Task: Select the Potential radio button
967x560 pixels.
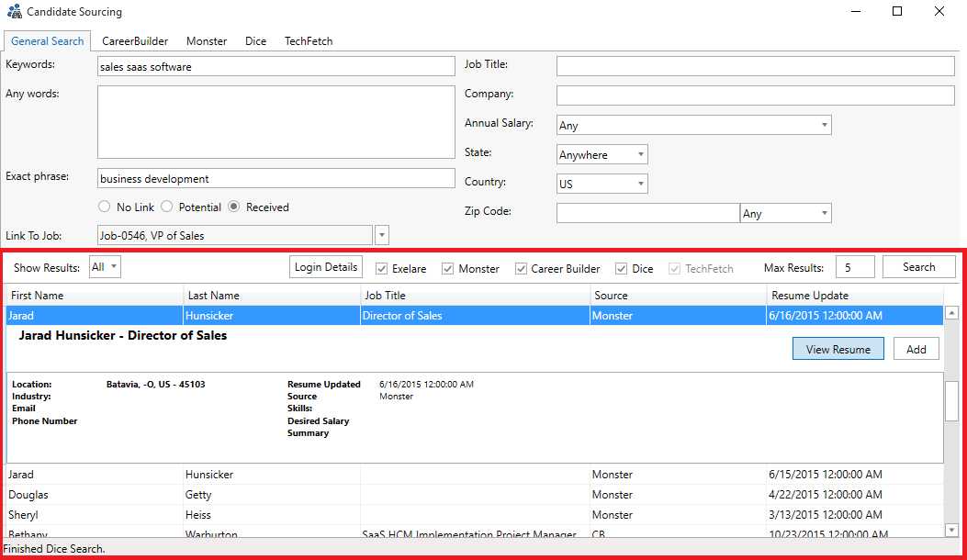Action: [166, 207]
